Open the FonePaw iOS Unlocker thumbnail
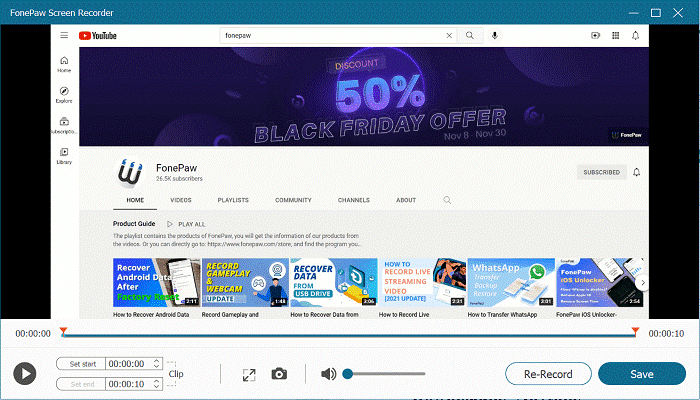The height and width of the screenshot is (400, 700). 600,282
